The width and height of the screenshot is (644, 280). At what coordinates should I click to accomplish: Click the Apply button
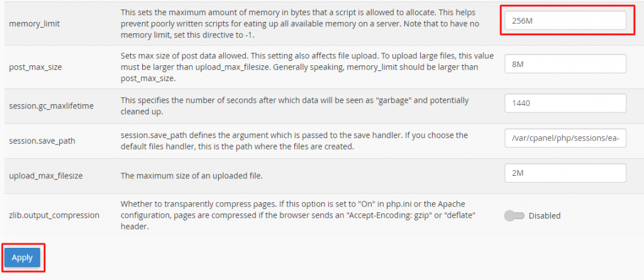(22, 257)
